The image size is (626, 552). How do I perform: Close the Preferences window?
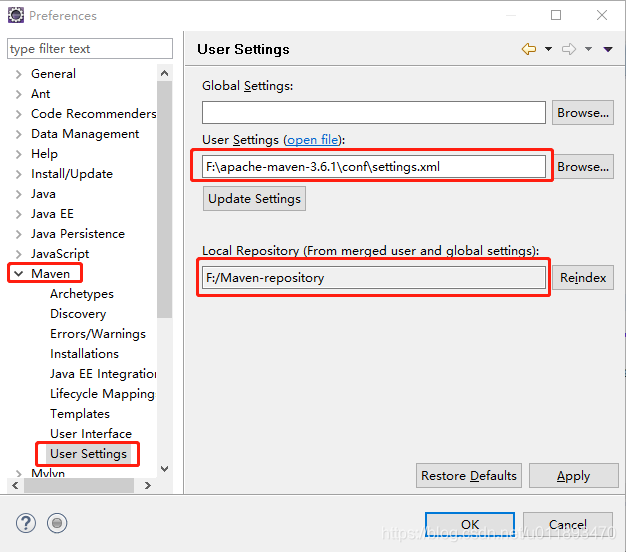pos(602,15)
